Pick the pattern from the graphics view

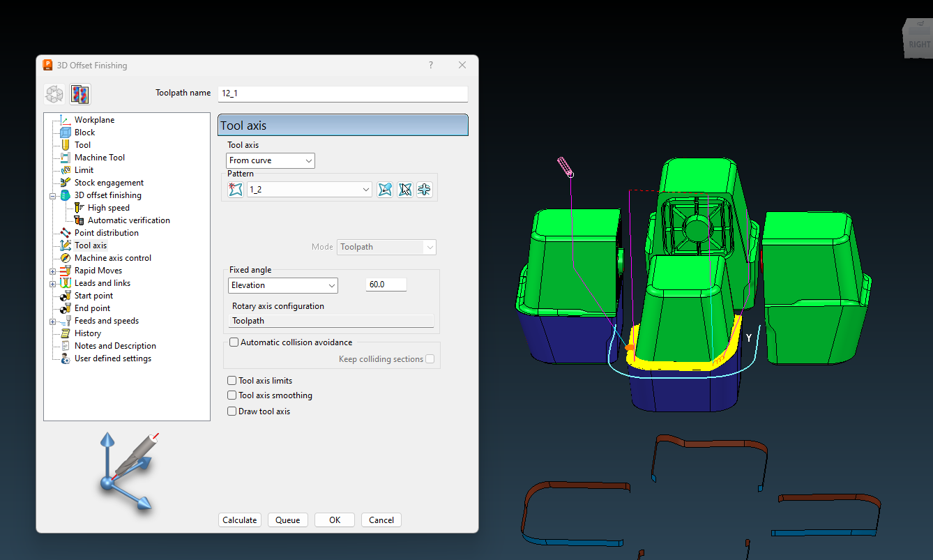[x=404, y=189]
